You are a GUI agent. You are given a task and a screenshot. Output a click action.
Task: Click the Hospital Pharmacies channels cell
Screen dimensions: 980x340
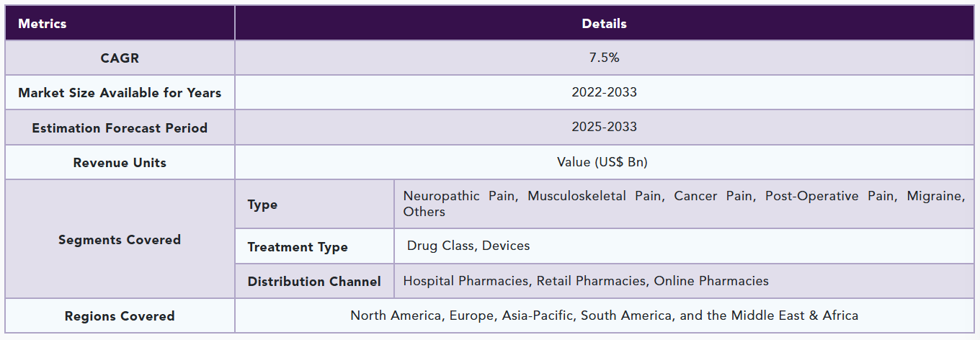click(x=585, y=281)
